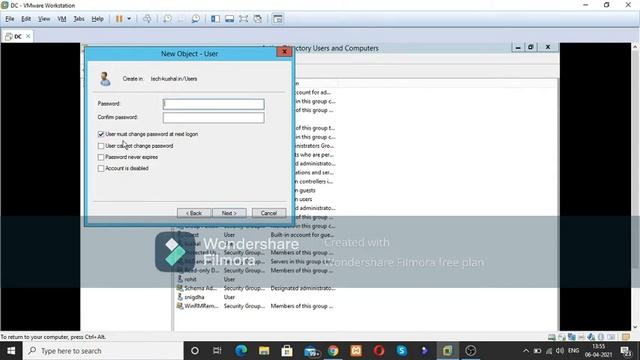Open the View menu
This screenshot has height=360, width=640.
tap(44, 19)
